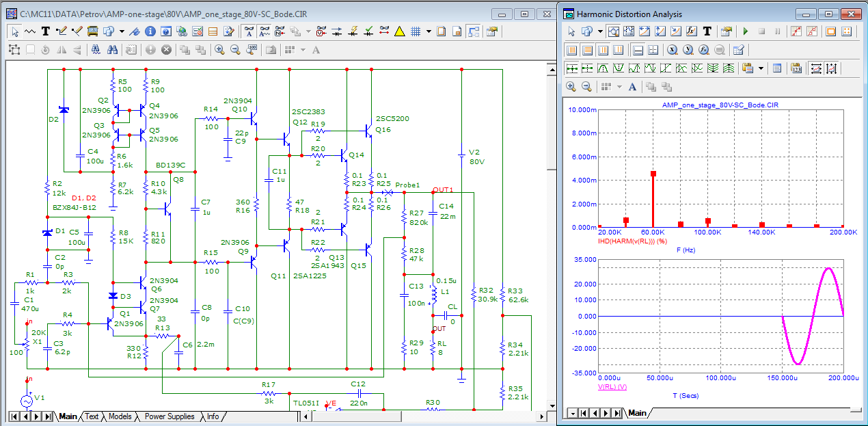Toggle the schematic grid display
The height and width of the screenshot is (426, 868).
[415, 31]
